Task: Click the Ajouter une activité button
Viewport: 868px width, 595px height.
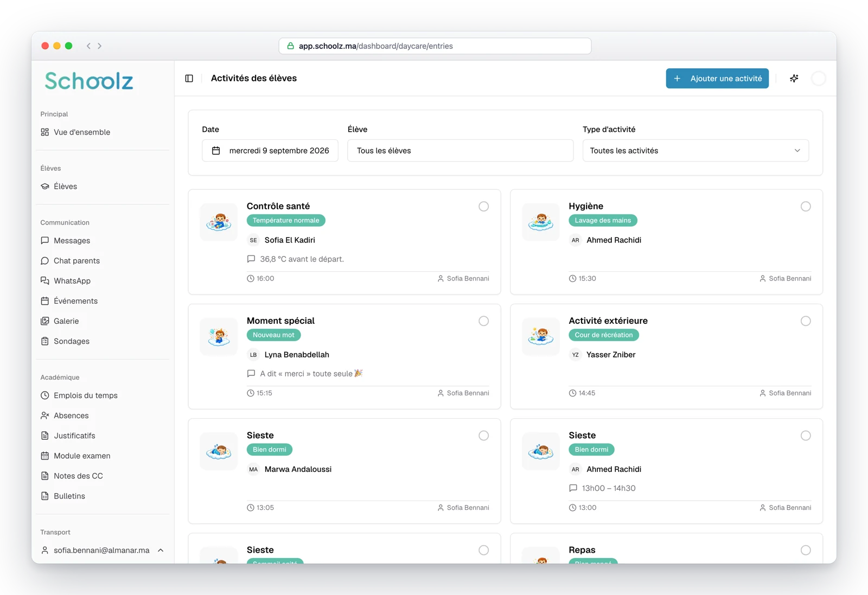Action: tap(717, 79)
